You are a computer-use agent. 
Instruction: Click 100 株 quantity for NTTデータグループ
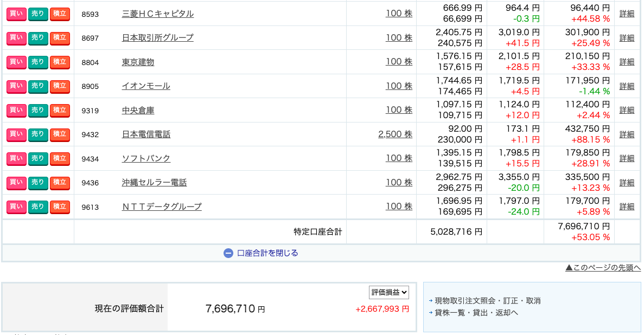point(399,206)
